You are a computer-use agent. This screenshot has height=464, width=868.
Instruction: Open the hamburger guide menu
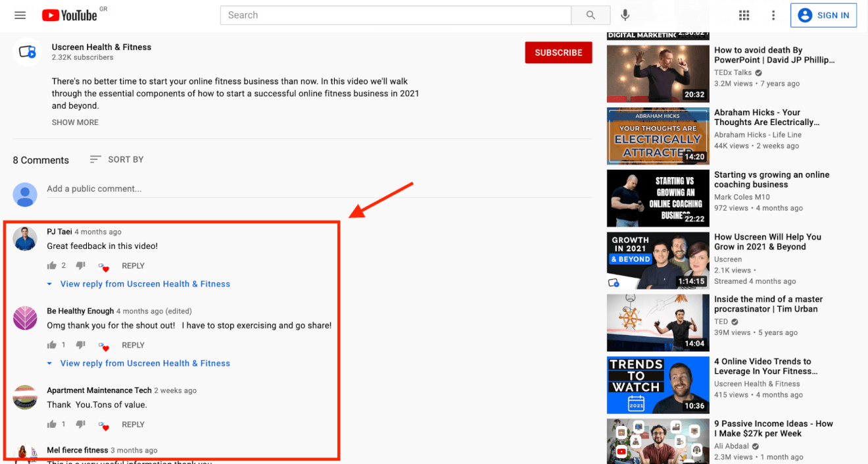(20, 15)
